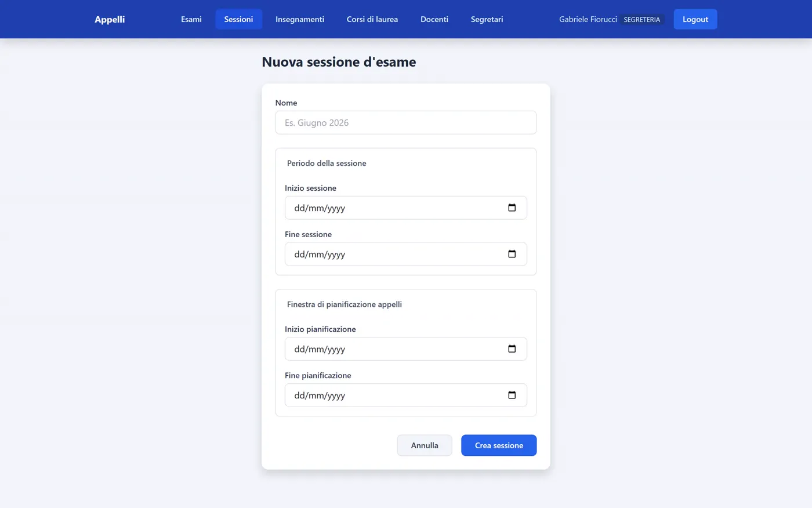
Task: Cancel with the Annulla button
Action: 425,445
